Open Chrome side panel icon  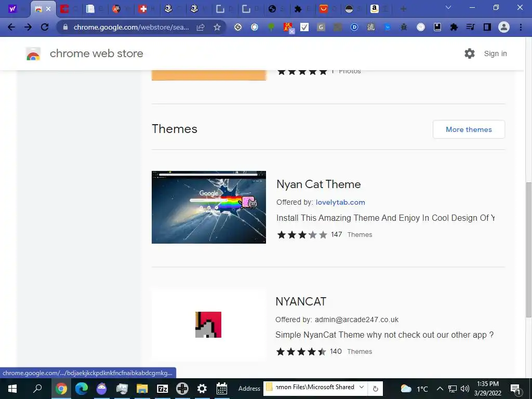pos(487,27)
